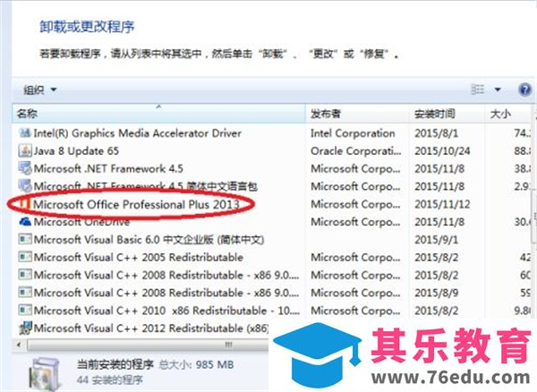The height and width of the screenshot is (392, 537).
Task: Click install date 2015/9/1
Action: point(437,239)
